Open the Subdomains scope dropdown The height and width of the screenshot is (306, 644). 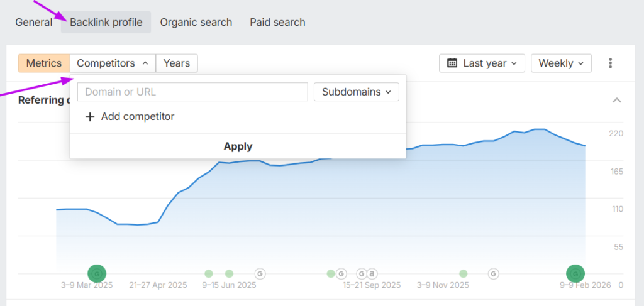[356, 92]
